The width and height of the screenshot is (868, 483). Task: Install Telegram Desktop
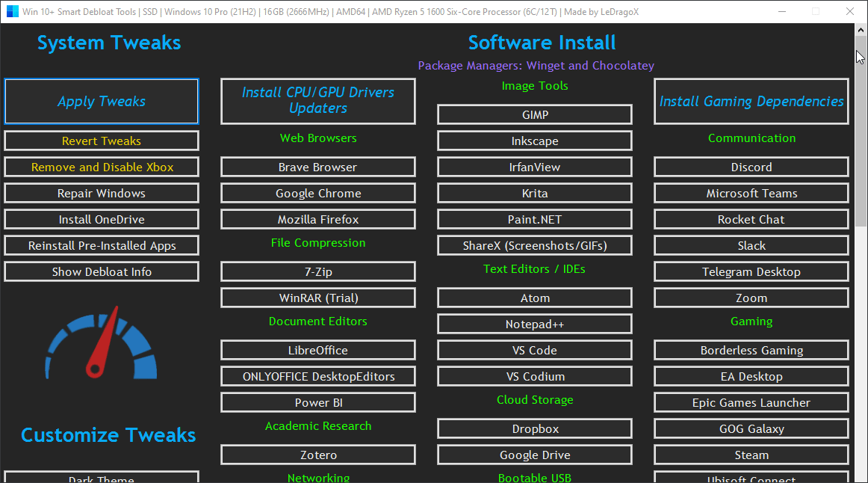pyautogui.click(x=751, y=271)
